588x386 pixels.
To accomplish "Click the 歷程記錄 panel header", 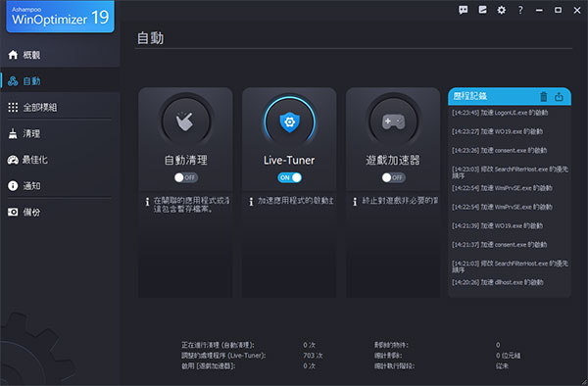I will click(x=510, y=97).
